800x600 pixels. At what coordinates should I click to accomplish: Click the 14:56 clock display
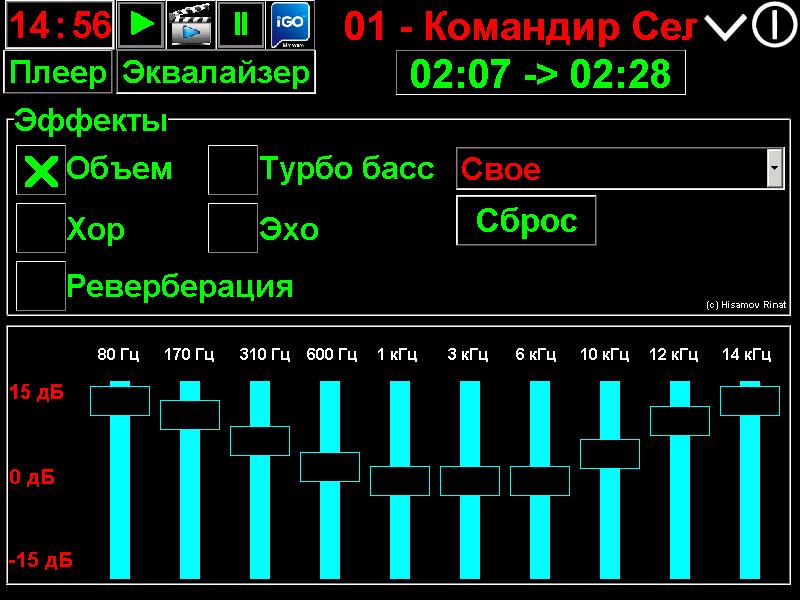60,24
